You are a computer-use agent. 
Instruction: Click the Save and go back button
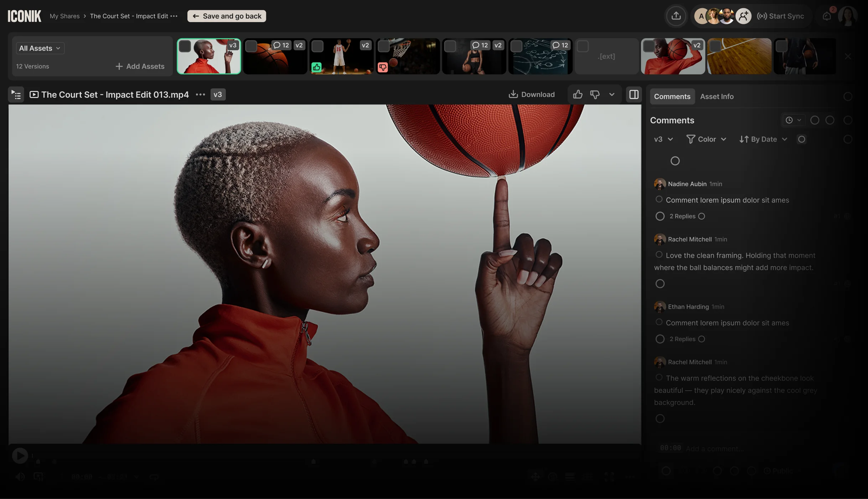point(226,16)
